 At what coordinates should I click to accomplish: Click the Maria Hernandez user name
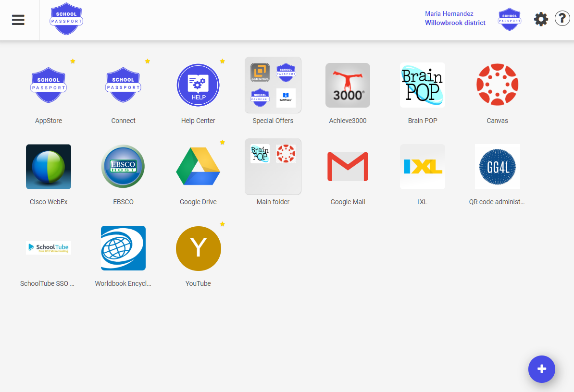click(x=449, y=13)
